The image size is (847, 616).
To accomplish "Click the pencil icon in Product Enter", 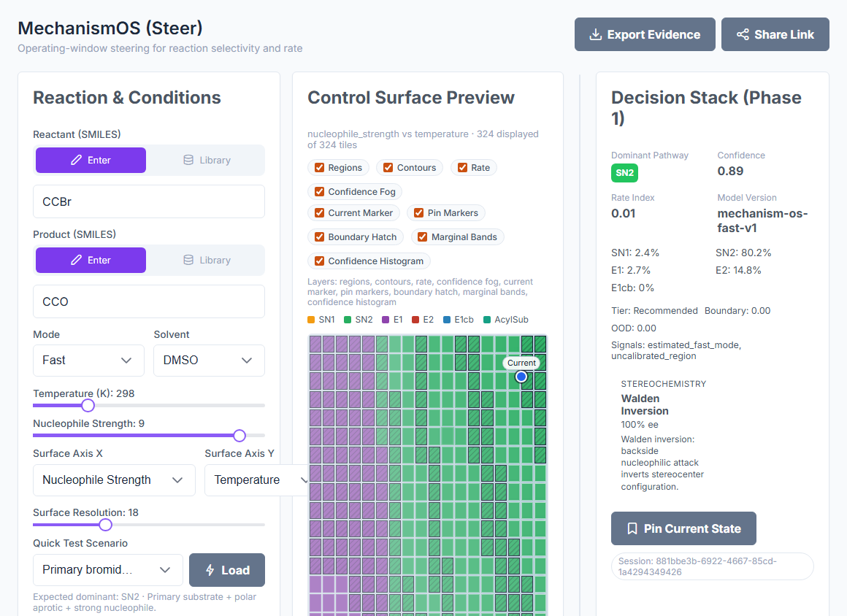I will coord(76,261).
